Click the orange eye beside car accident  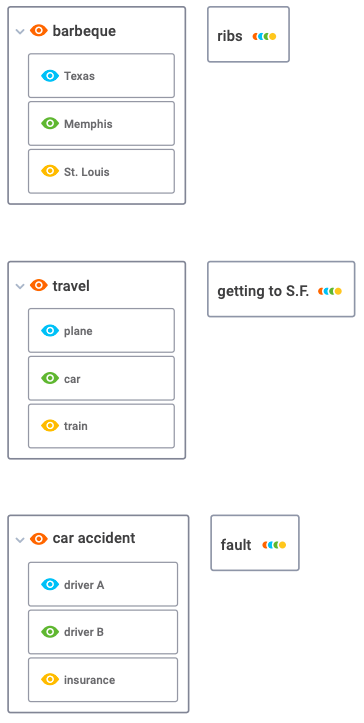pos(39,539)
